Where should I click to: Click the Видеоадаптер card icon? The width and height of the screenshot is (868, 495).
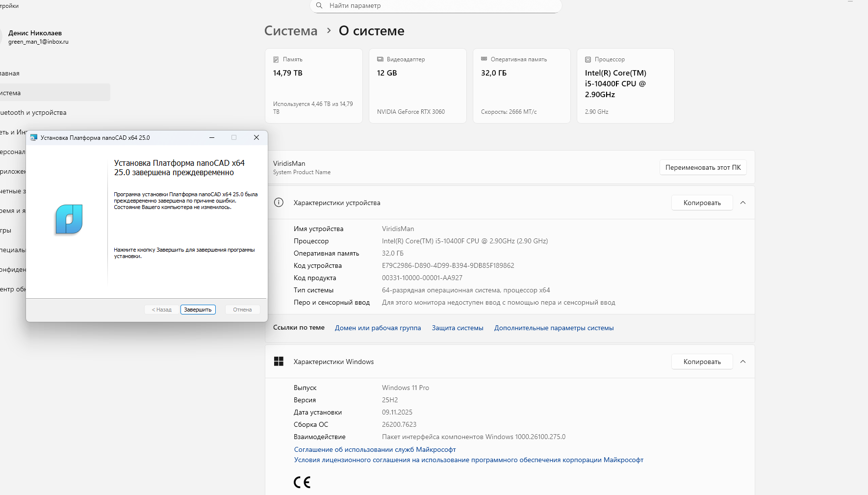[380, 59]
